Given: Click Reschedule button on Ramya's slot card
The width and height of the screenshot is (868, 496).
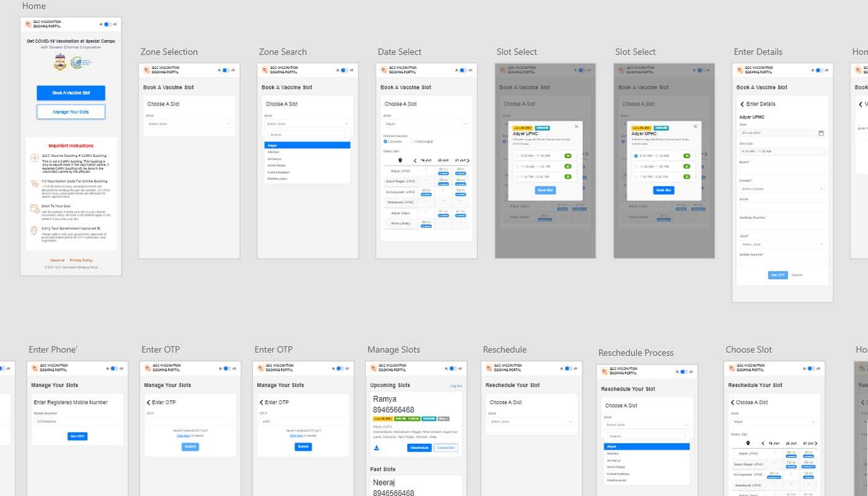Looking at the screenshot, I should 419,448.
